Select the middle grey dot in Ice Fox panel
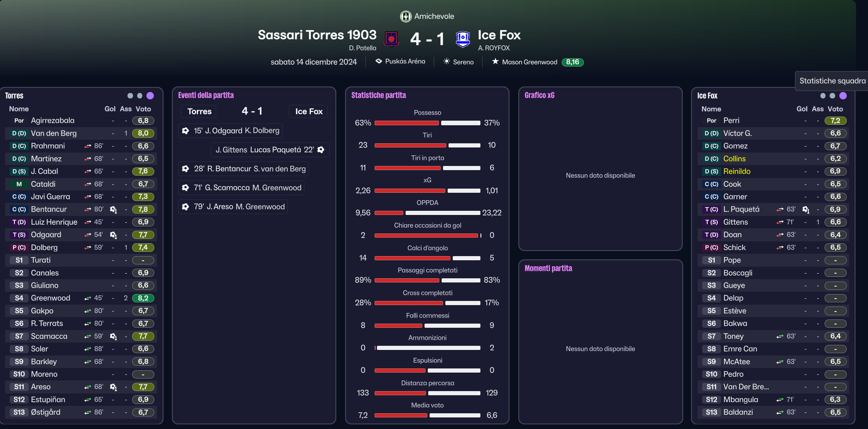This screenshot has width=868, height=429. [x=832, y=96]
